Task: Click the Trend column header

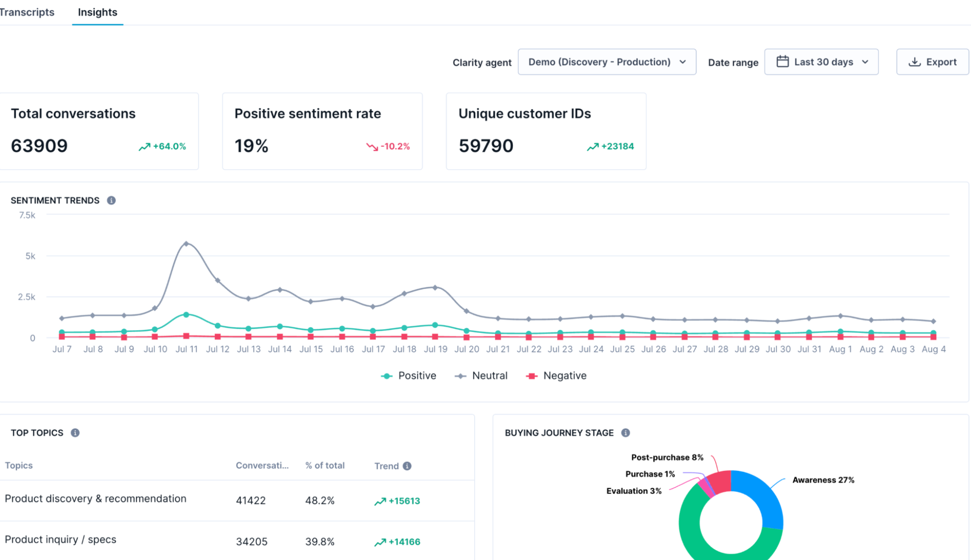Action: click(387, 466)
